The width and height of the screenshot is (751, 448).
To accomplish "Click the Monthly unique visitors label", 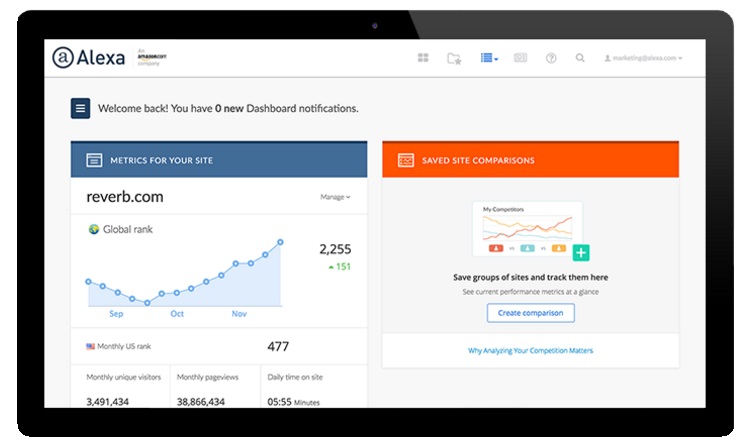I will 124,377.
